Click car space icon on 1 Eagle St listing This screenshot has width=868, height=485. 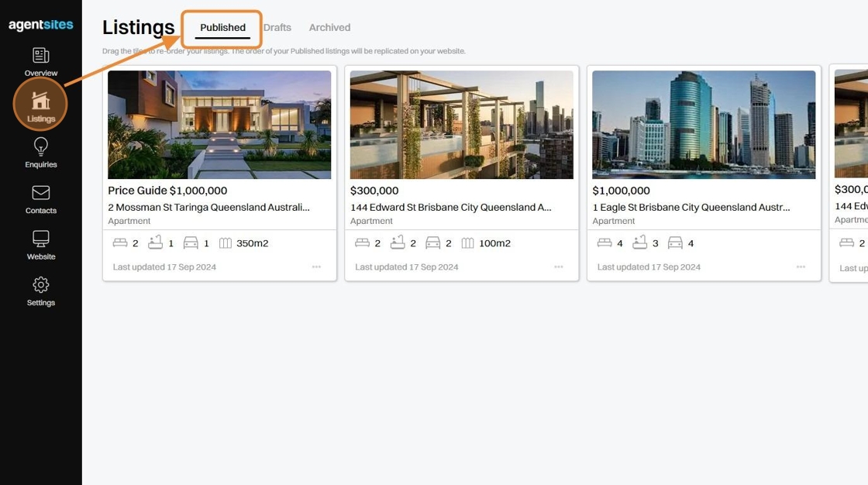(675, 242)
